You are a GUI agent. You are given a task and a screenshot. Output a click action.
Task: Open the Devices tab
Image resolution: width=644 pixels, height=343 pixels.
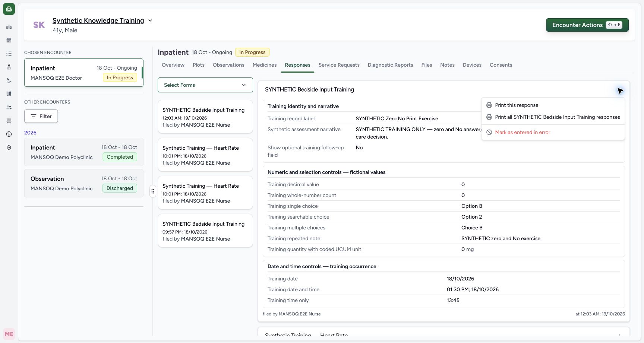click(472, 65)
